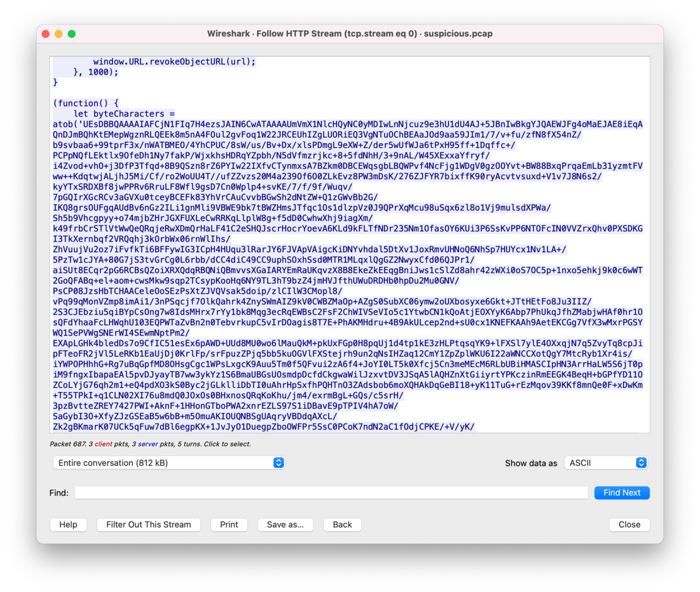Click the line starting with PsCP08JzsHbTCHAACeleOoSEzPsXtZJVQ
The width and height of the screenshot is (700, 592).
pos(198,291)
